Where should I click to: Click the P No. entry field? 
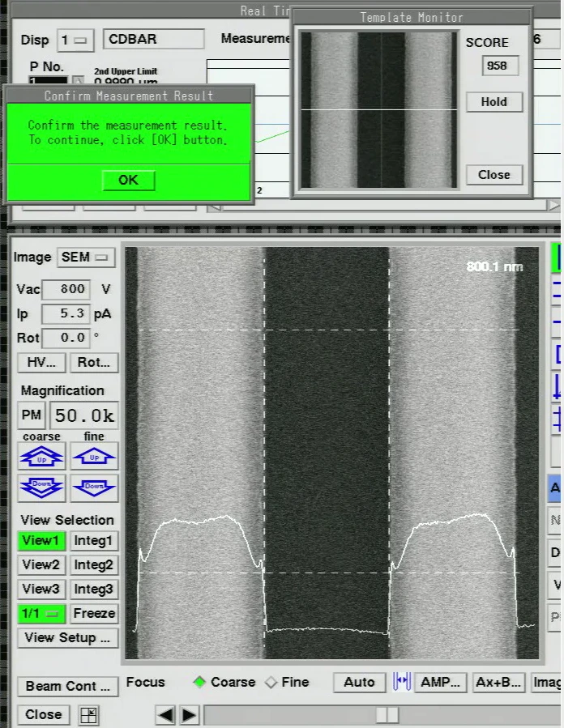coord(49,80)
